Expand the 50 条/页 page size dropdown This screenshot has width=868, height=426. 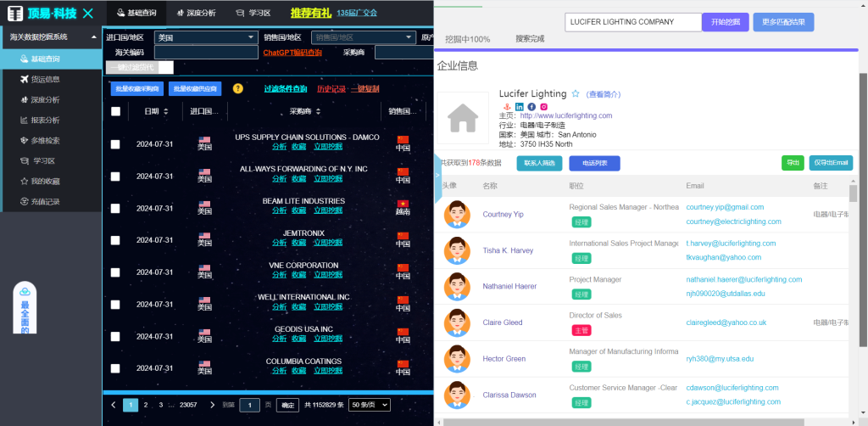370,405
